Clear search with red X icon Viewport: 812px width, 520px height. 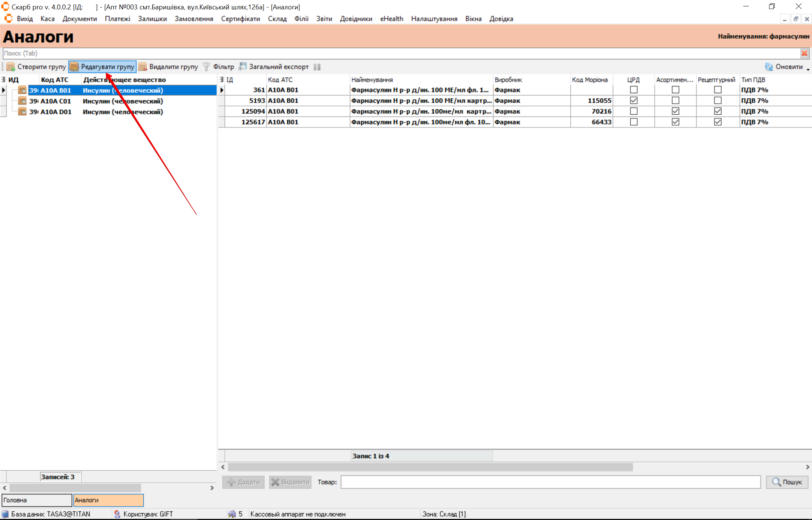pyautogui.click(x=804, y=53)
